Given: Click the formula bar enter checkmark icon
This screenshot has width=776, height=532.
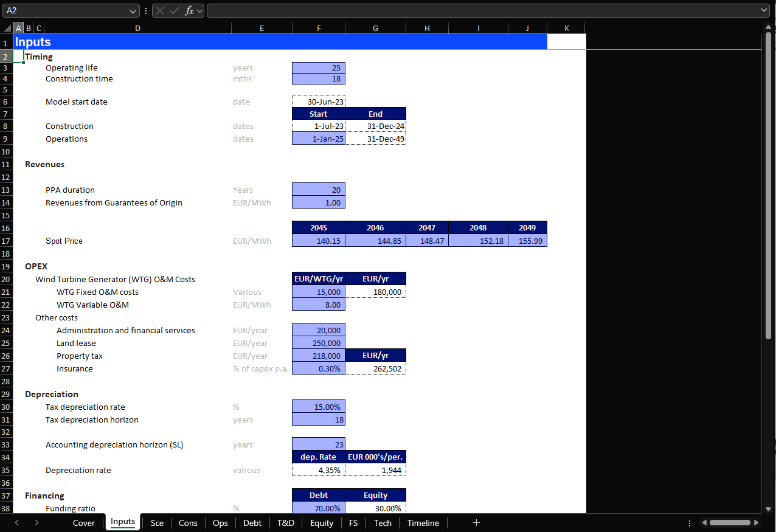Looking at the screenshot, I should coord(174,11).
